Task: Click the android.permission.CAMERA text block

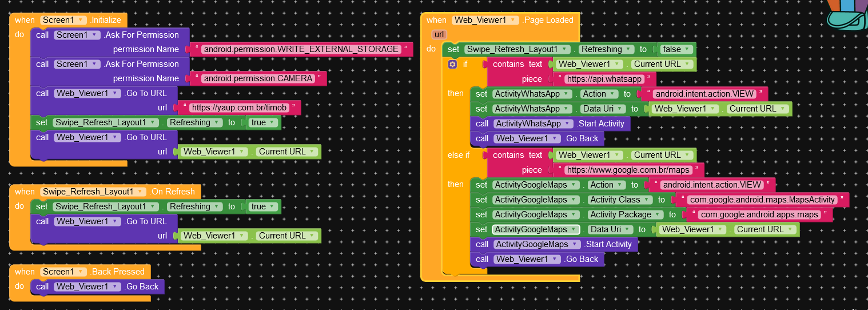Action: tap(258, 78)
